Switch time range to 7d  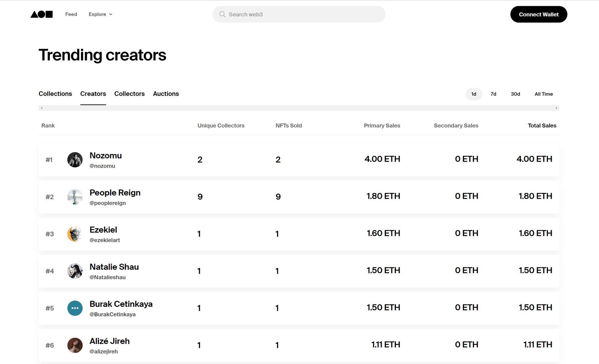click(x=493, y=94)
